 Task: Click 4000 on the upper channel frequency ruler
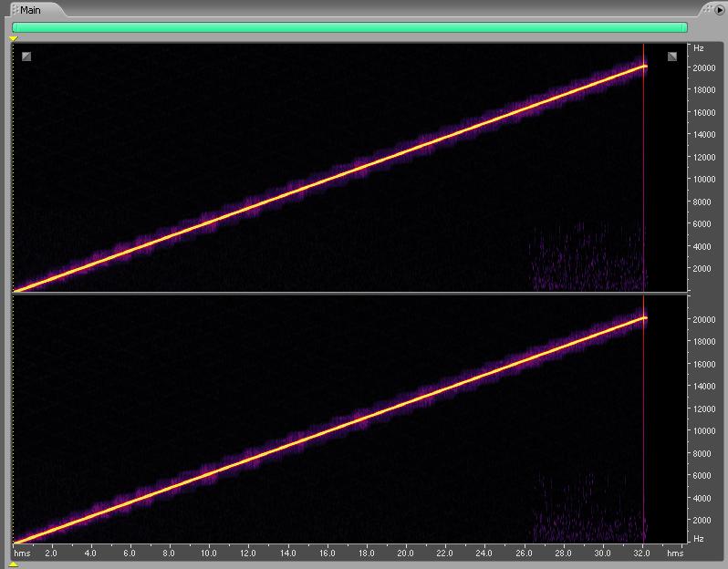pyautogui.click(x=702, y=246)
